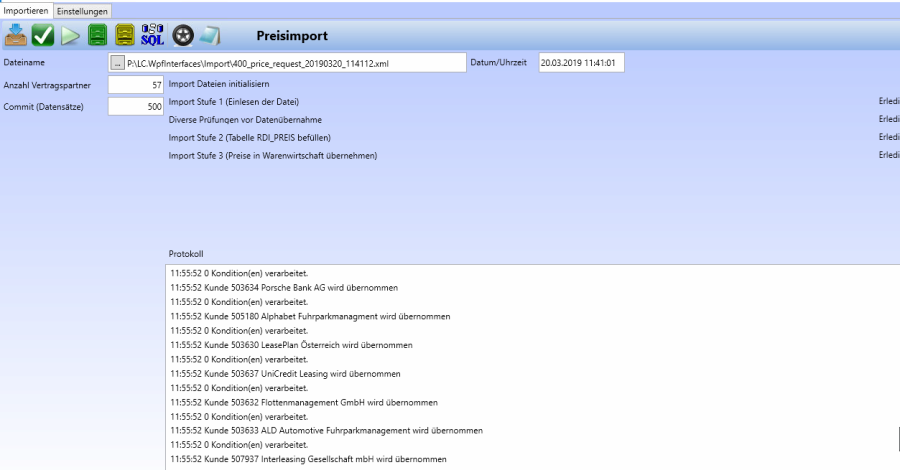Click the tire wheel icon

tap(182, 37)
